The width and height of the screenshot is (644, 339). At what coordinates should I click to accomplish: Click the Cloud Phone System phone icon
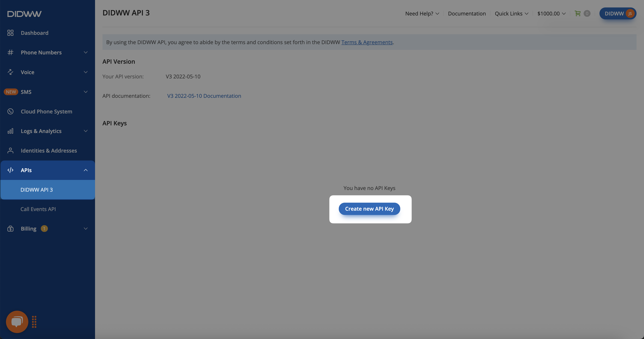[x=10, y=111]
